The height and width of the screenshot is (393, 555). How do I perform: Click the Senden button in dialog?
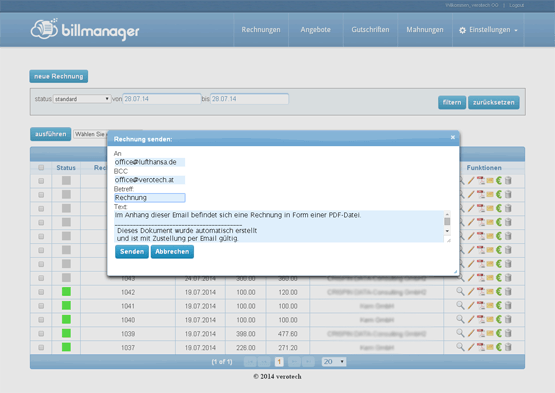(132, 252)
